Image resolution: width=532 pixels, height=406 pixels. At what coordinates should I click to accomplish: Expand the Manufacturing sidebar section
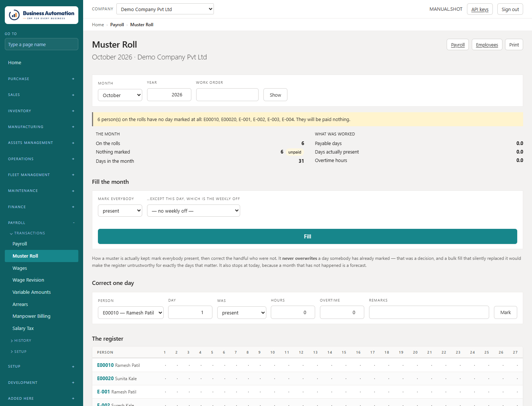pyautogui.click(x=41, y=127)
